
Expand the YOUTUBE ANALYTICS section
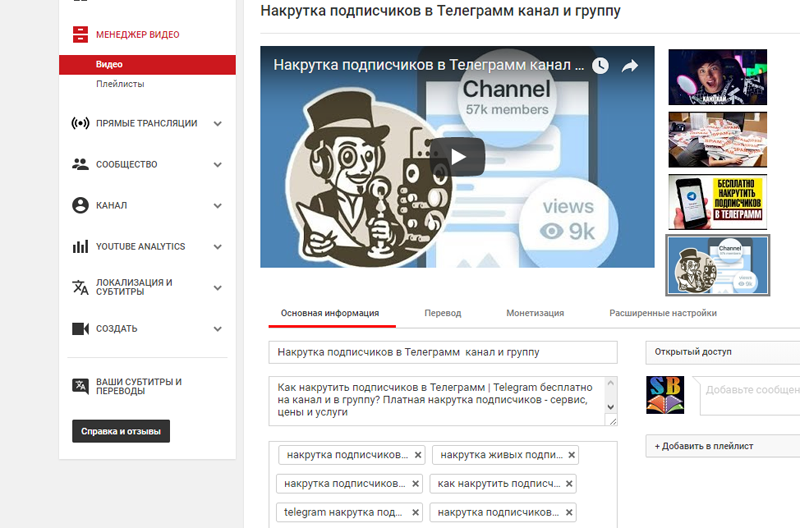(217, 247)
